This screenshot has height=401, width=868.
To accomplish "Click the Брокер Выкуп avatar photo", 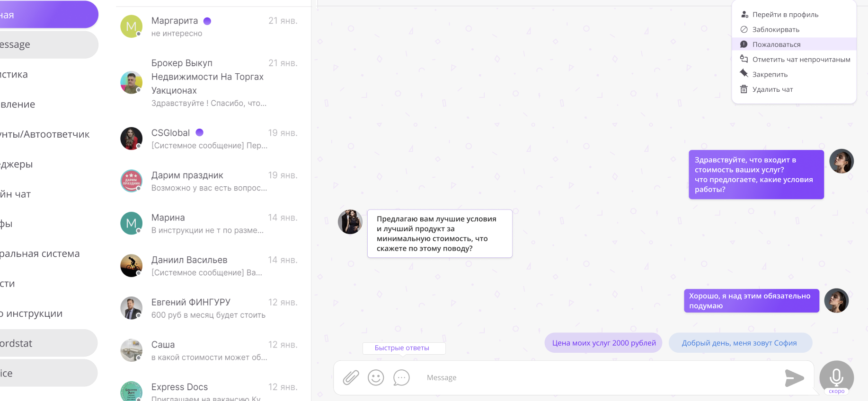I will click(132, 83).
